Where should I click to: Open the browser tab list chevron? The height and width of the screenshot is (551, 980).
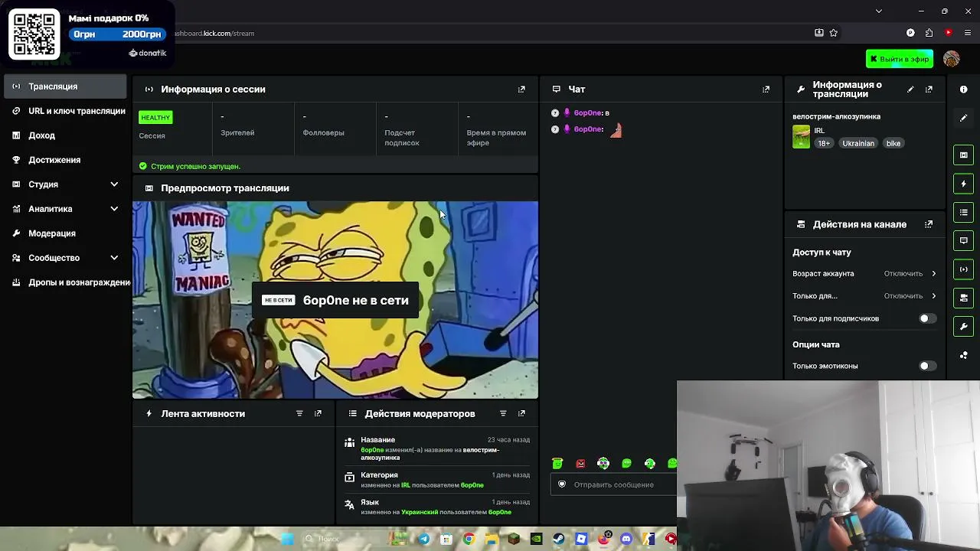pyautogui.click(x=879, y=11)
